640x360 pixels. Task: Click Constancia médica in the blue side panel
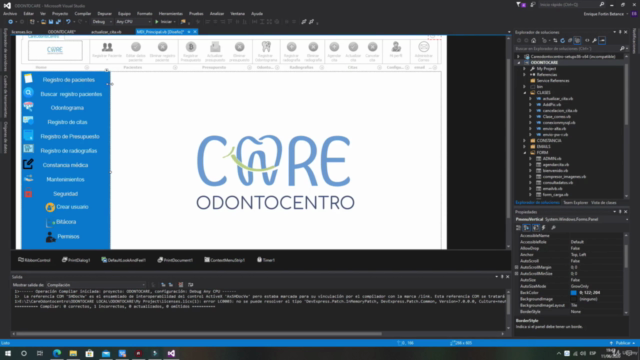pos(65,165)
